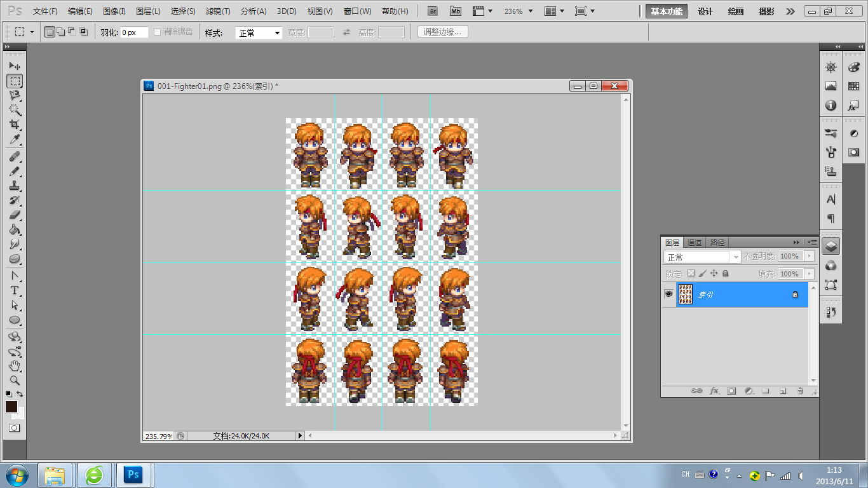
Task: Switch to the 设计 workspace
Action: [x=705, y=11]
